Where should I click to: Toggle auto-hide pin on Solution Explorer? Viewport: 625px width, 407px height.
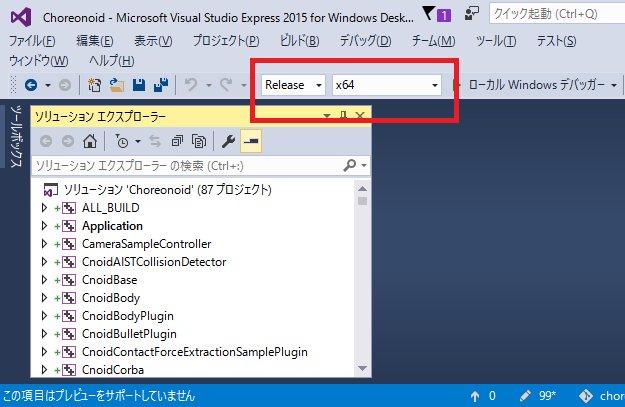[343, 116]
